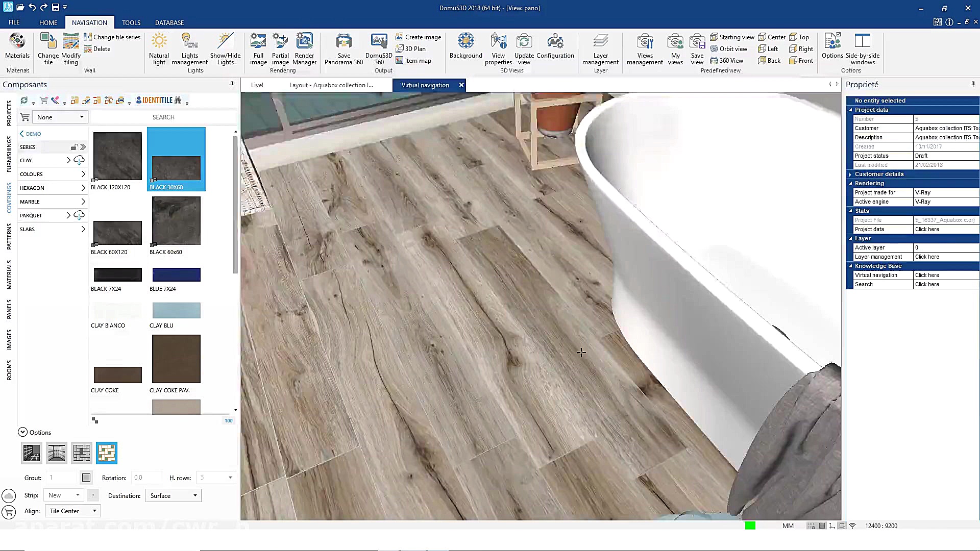Open the Live! view tab

click(257, 85)
